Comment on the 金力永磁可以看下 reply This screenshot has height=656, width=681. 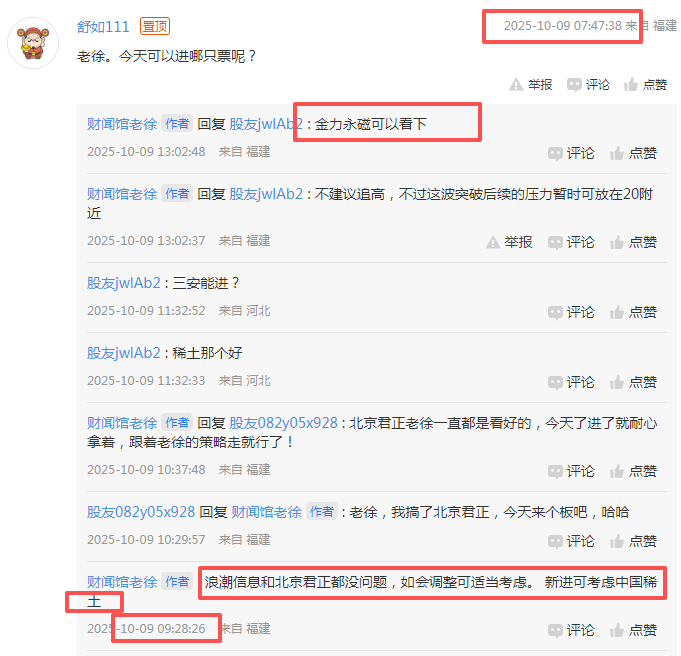coord(571,153)
